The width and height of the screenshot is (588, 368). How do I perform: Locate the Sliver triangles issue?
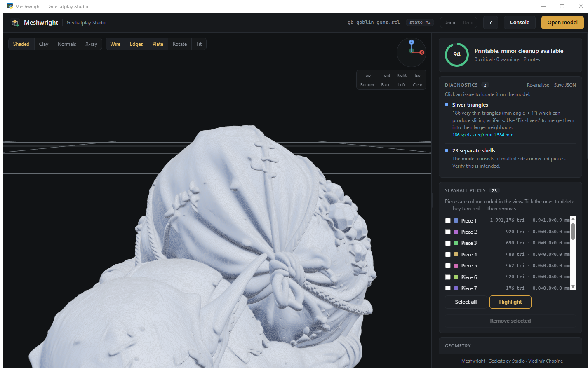pyautogui.click(x=510, y=120)
